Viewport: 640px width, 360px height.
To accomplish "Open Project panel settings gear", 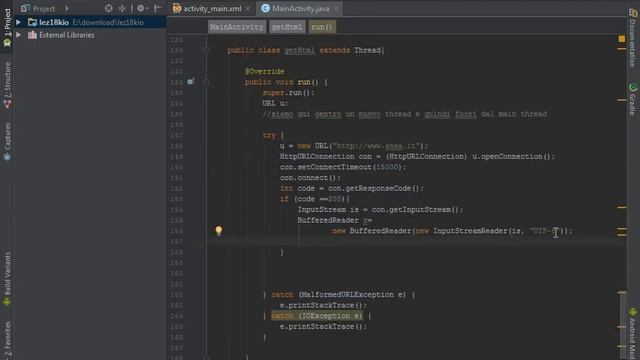I will pyautogui.click(x=141, y=8).
